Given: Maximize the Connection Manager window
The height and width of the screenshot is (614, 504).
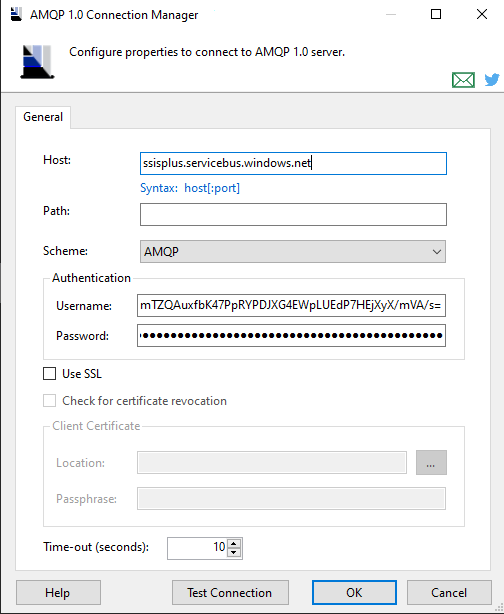Looking at the screenshot, I should (x=436, y=14).
